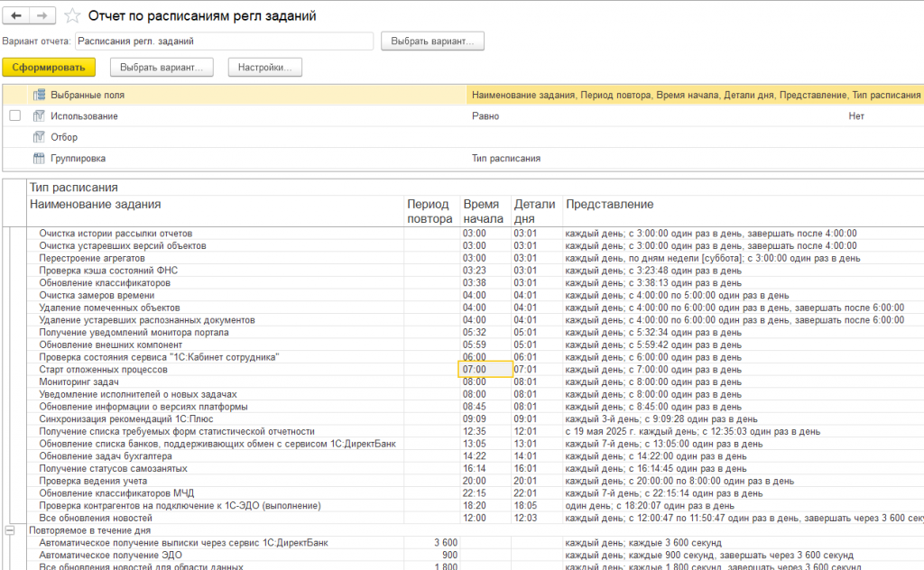Click the Равно comparison value

click(x=485, y=116)
